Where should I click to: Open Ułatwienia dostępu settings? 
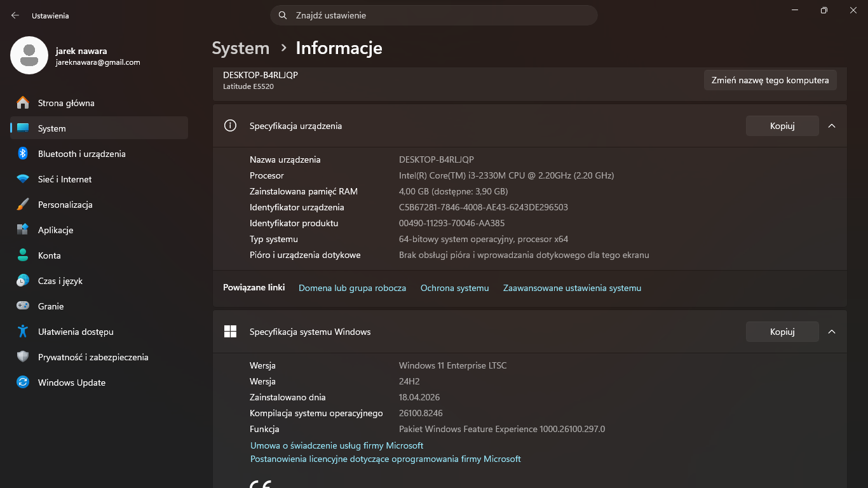pyautogui.click(x=76, y=332)
